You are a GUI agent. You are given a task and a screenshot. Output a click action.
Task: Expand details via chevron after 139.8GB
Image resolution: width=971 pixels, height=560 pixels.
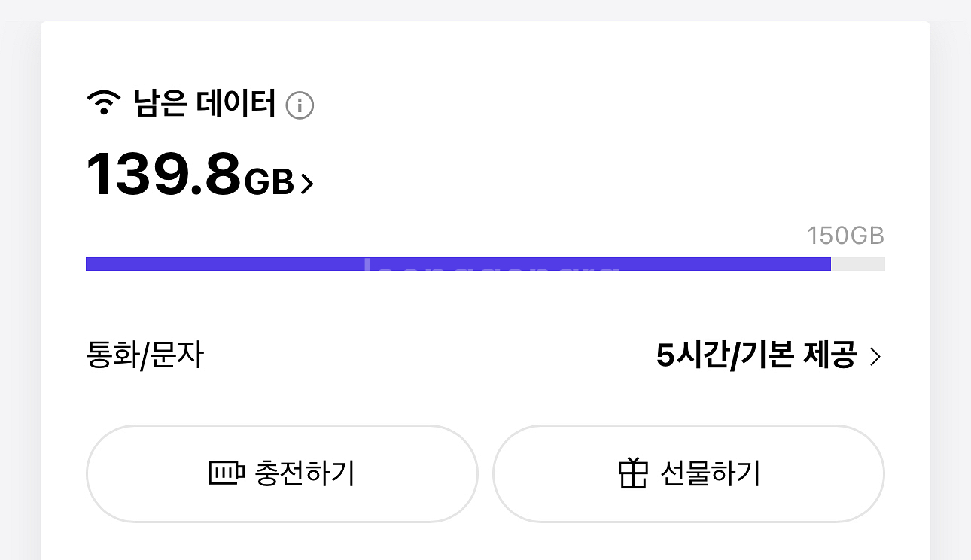point(306,184)
